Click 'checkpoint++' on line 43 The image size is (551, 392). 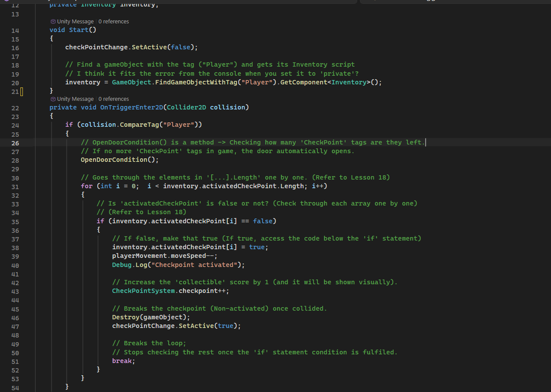click(x=202, y=291)
